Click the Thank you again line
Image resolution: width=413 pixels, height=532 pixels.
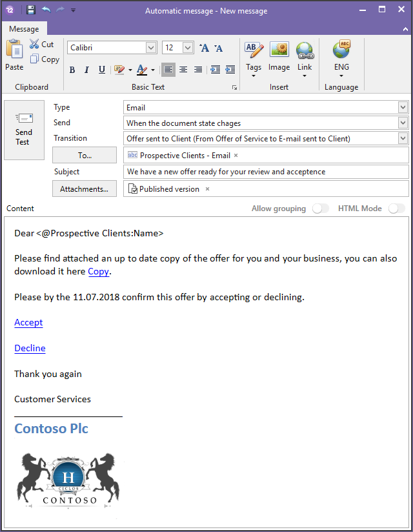point(48,374)
